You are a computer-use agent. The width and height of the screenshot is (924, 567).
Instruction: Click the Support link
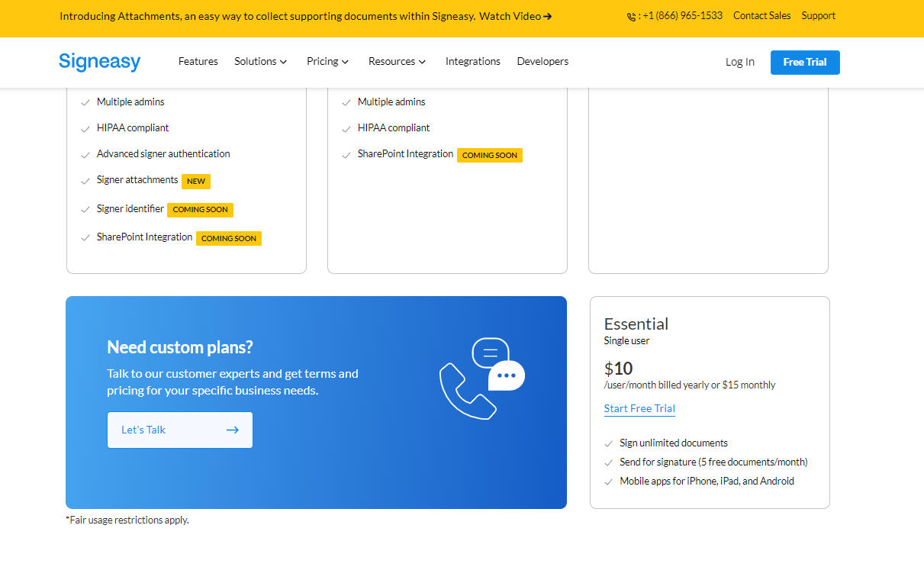tap(818, 15)
